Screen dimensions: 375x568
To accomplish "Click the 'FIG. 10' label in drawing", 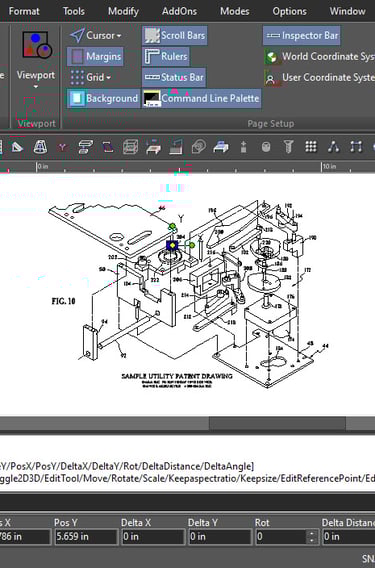I will pos(63,301).
